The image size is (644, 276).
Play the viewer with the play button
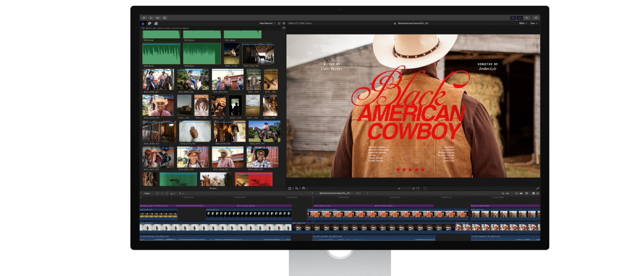(399, 189)
